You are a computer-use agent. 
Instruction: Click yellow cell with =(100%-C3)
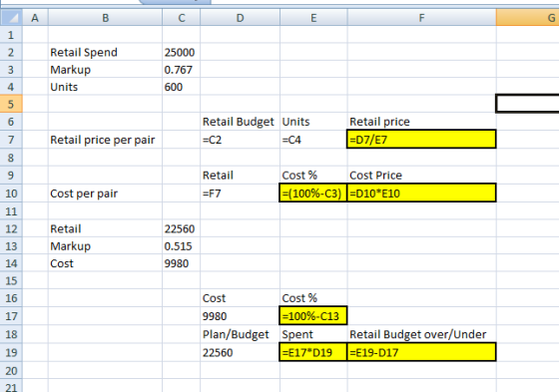pos(313,194)
